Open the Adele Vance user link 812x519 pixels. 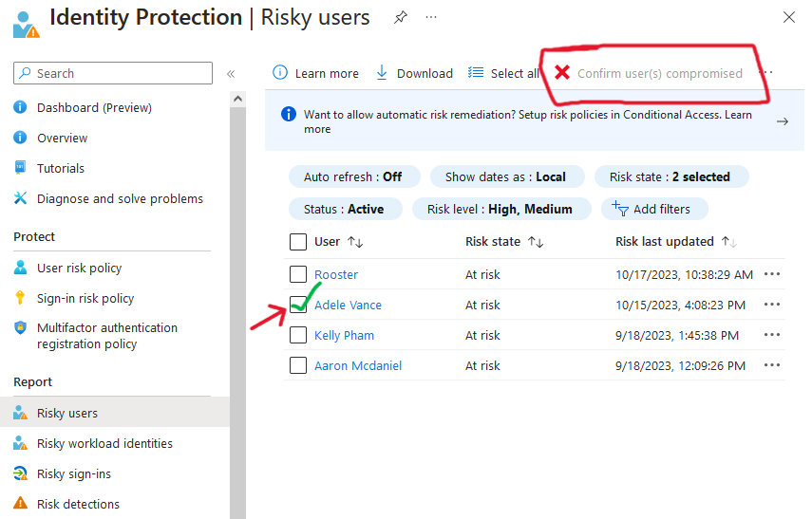[348, 306]
